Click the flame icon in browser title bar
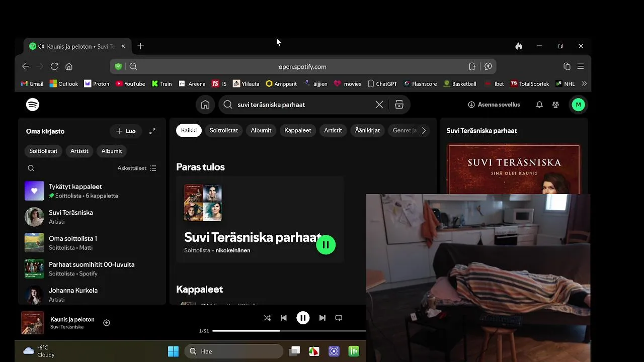The width and height of the screenshot is (644, 362). pos(519,46)
